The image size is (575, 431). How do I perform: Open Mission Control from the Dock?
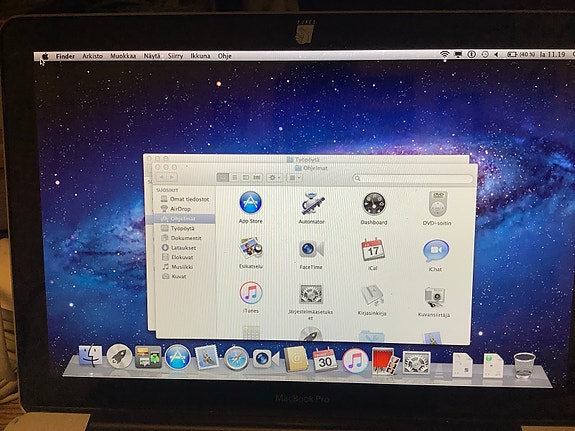(x=148, y=357)
